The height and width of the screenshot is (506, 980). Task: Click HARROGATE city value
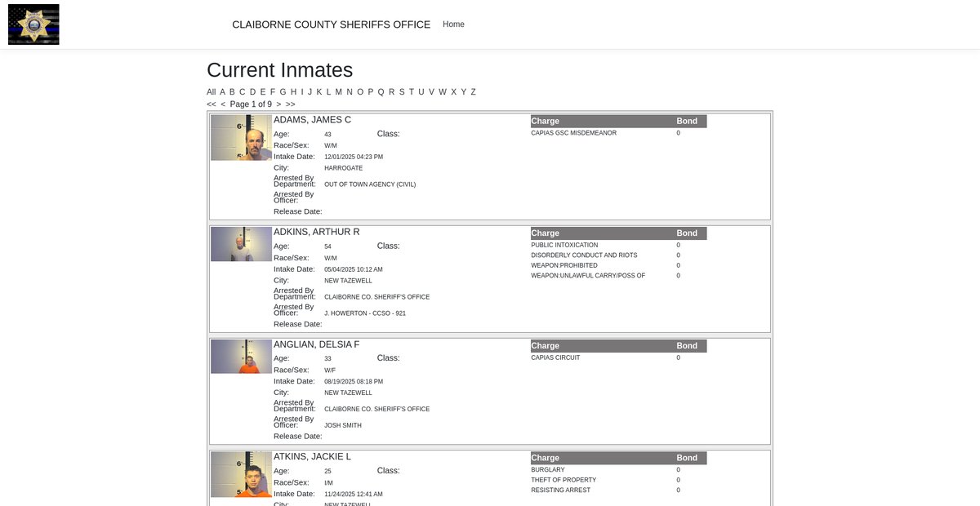pos(344,168)
